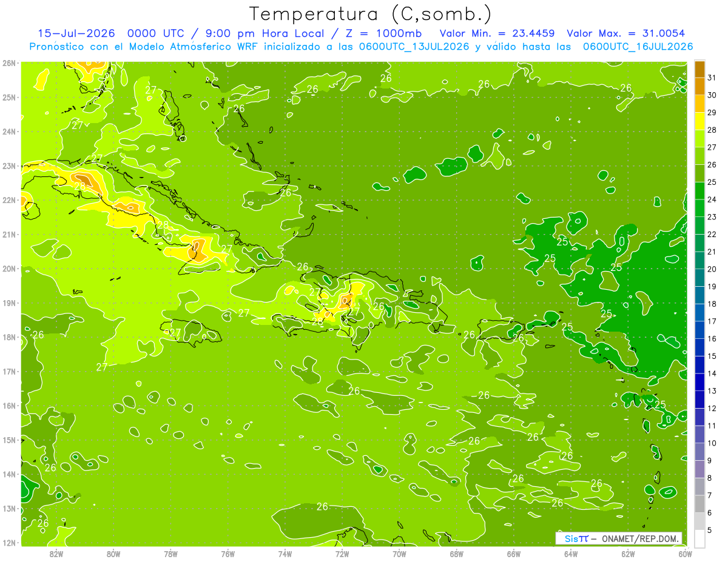The height and width of the screenshot is (562, 728).
Task: Click the "23N" latitude label
Action: [x=8, y=166]
